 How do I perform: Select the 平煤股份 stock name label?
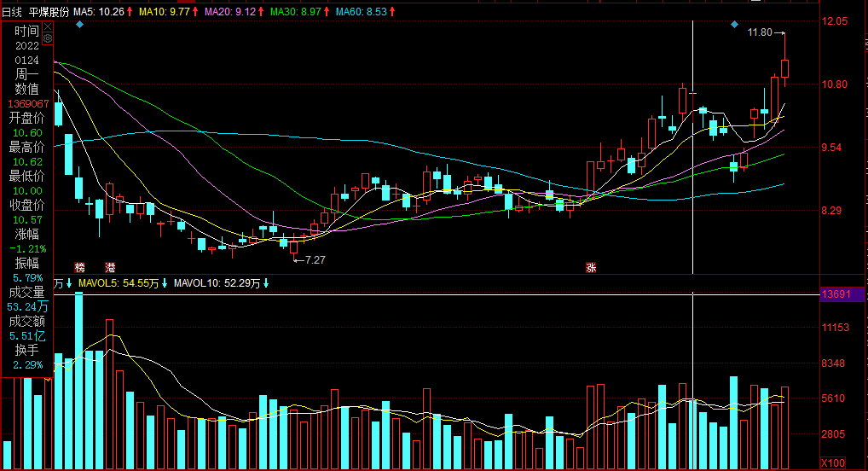pyautogui.click(x=49, y=13)
